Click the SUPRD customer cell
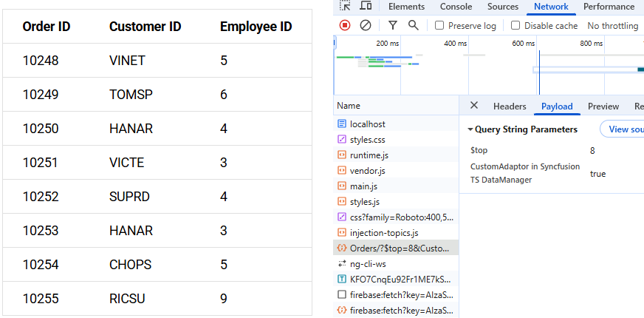This screenshot has height=318, width=644. click(x=130, y=197)
